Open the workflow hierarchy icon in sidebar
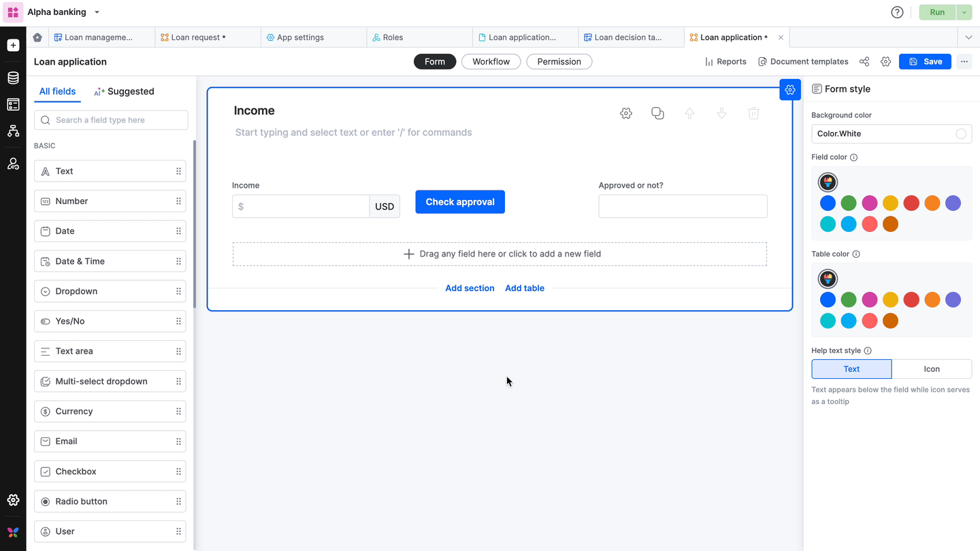980x551 pixels. 13,131
